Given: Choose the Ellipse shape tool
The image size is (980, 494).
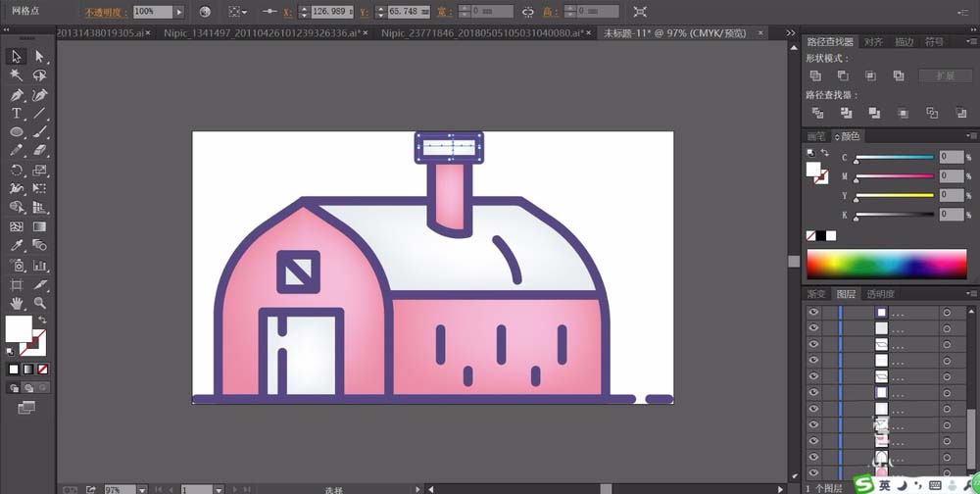Looking at the screenshot, I should tap(17, 132).
